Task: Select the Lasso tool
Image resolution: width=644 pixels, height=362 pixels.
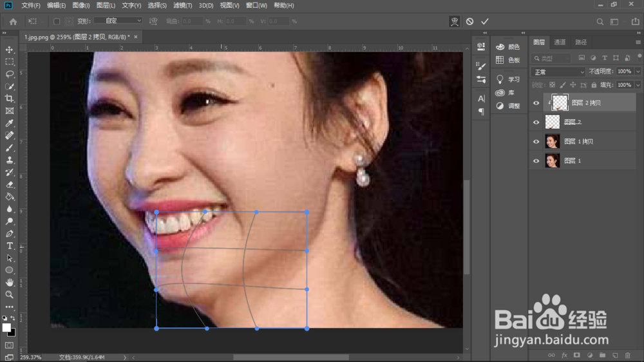Action: [x=9, y=74]
